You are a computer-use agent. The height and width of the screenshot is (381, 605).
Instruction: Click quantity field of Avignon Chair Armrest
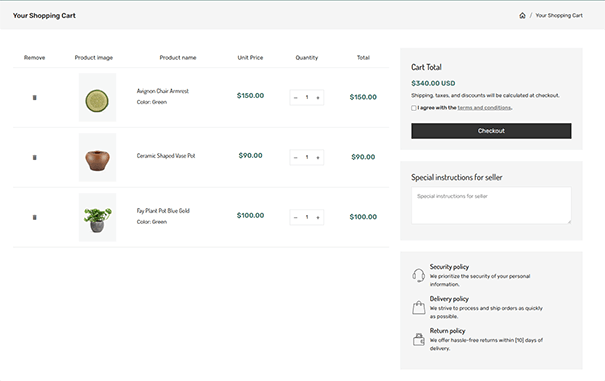click(307, 98)
